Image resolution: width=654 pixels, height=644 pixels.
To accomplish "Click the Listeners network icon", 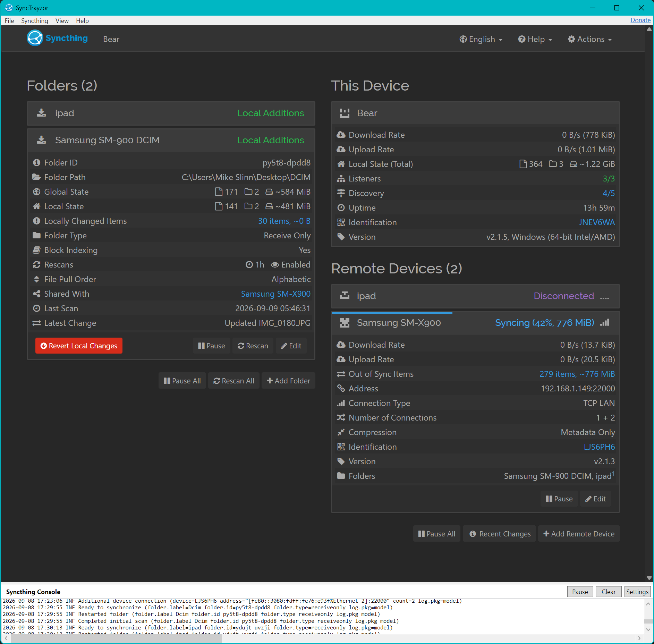I will point(341,179).
